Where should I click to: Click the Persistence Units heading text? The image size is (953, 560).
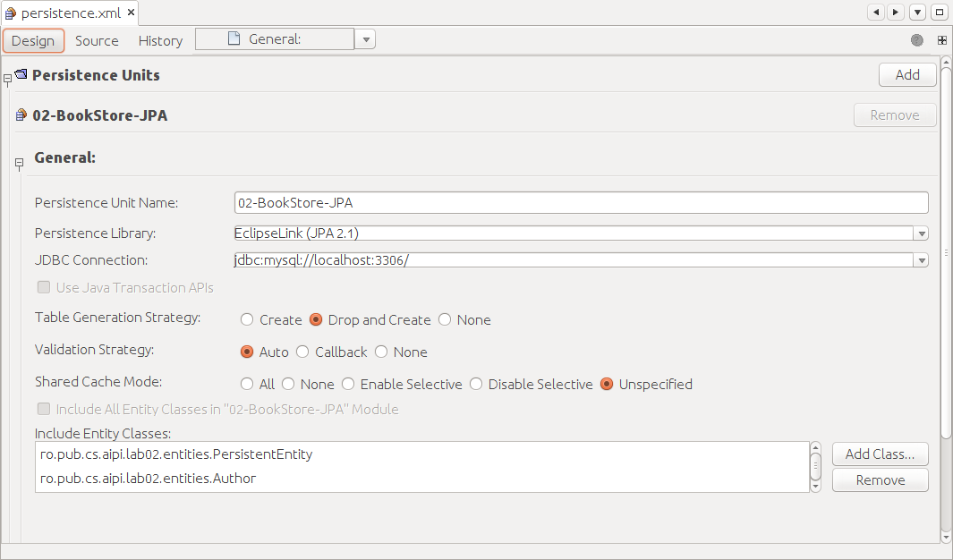96,75
